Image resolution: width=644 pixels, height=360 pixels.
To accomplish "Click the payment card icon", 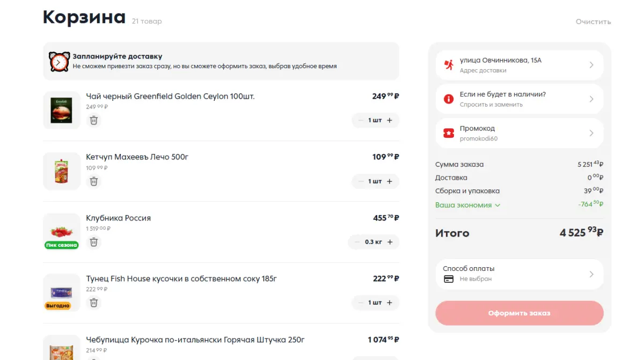I will pyautogui.click(x=449, y=279).
